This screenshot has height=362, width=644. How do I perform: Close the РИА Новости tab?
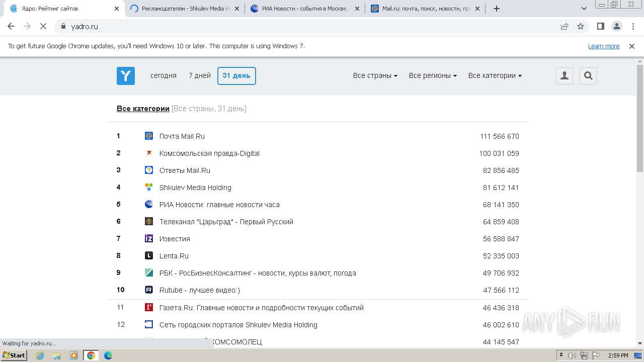tap(357, 9)
